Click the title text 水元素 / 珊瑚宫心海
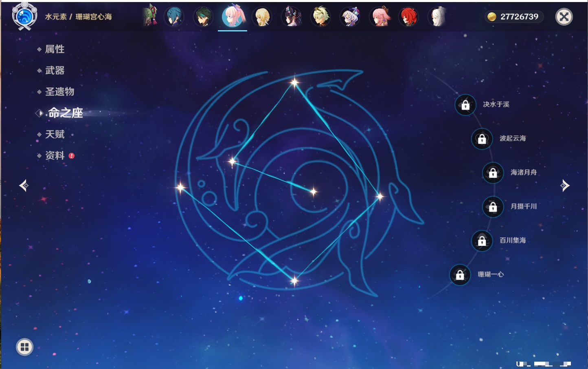588x369 pixels. point(78,17)
